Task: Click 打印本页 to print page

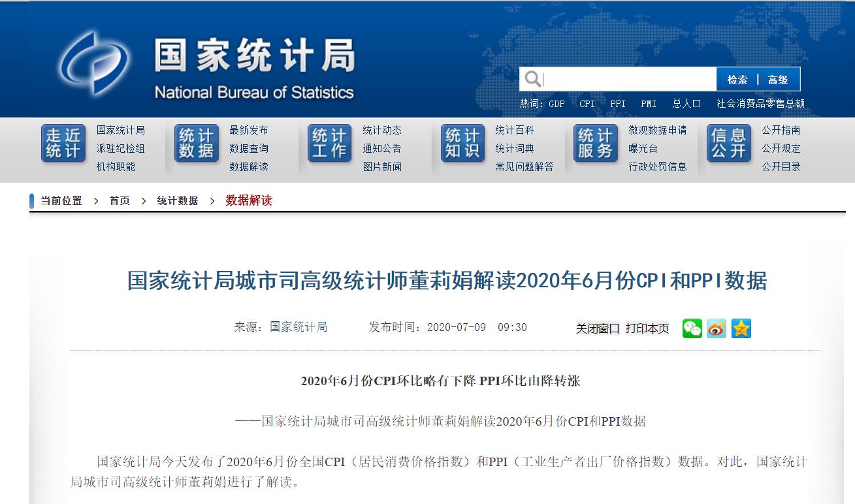Action: click(x=647, y=328)
